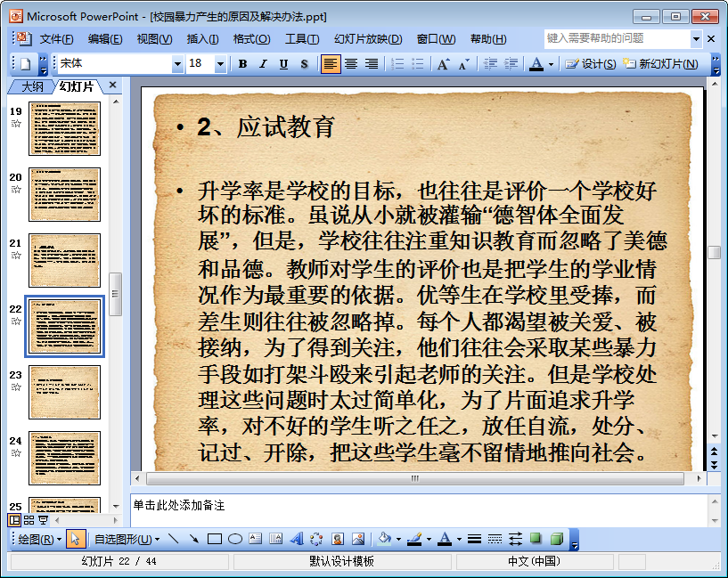The height and width of the screenshot is (578, 728).
Task: Click the help question input box
Action: (x=618, y=39)
